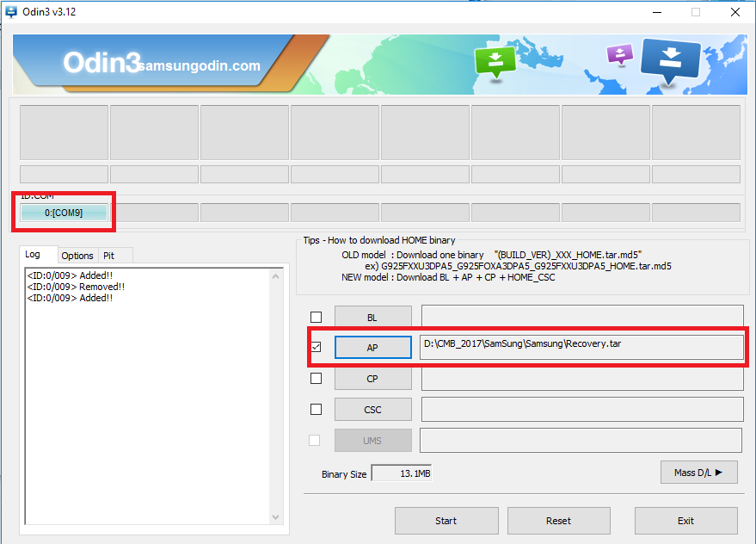This screenshot has height=544, width=756.
Task: Click the purple download icon in banner
Action: [620, 54]
